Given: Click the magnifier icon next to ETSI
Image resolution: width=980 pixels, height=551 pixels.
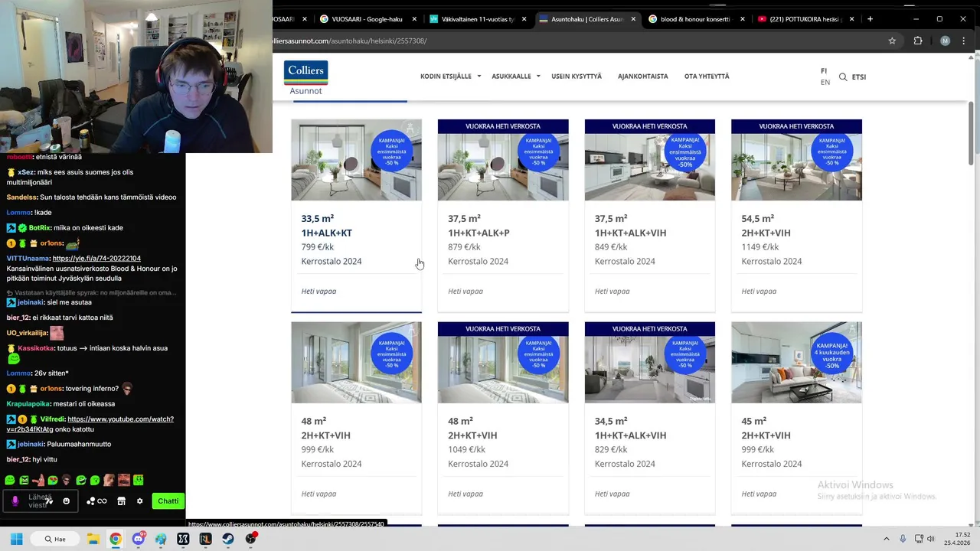Looking at the screenshot, I should (843, 77).
